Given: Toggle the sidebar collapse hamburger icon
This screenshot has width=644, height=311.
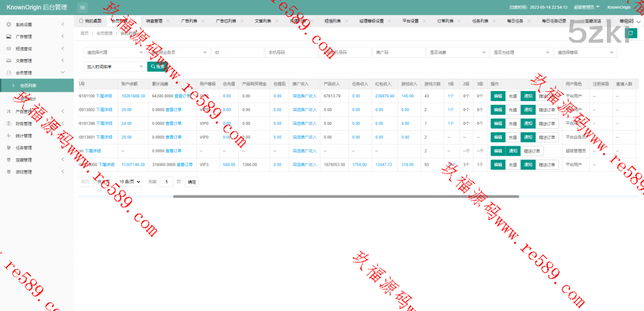Looking at the screenshot, I should pyautogui.click(x=83, y=7).
